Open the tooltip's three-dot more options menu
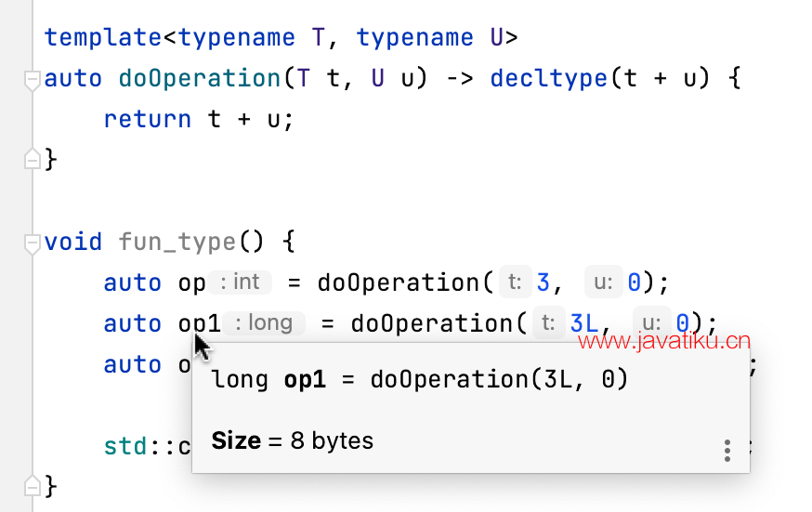The height and width of the screenshot is (512, 812). [x=727, y=451]
